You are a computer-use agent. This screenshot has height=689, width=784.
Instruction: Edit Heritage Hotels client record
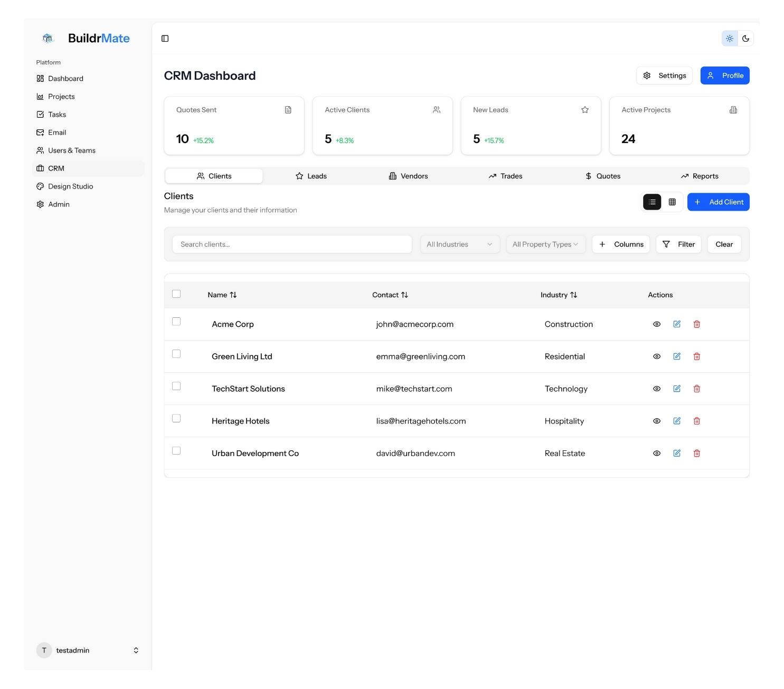676,421
